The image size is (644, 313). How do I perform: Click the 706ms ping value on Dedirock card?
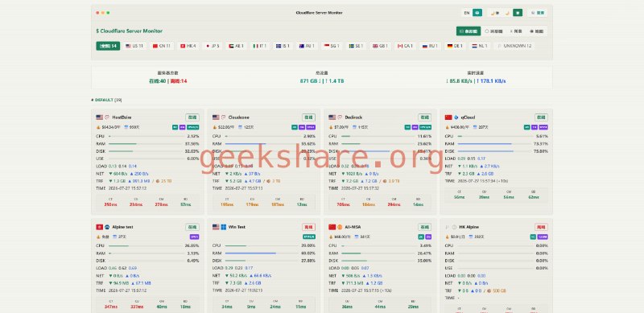(343, 204)
